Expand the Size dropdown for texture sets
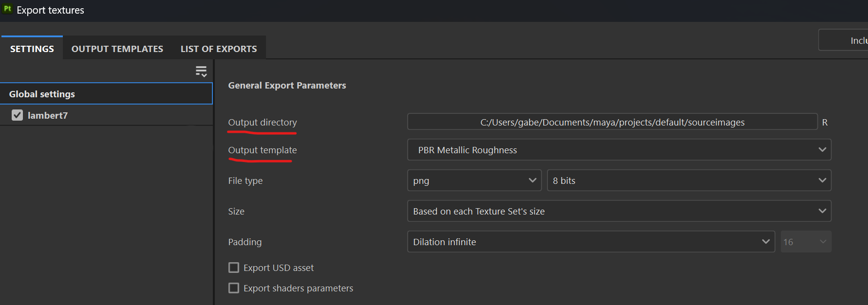Viewport: 868px width, 305px height. (x=619, y=211)
